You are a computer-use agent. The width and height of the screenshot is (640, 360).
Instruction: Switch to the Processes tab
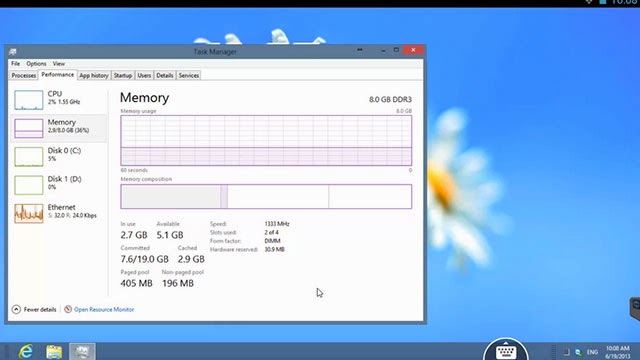point(24,76)
